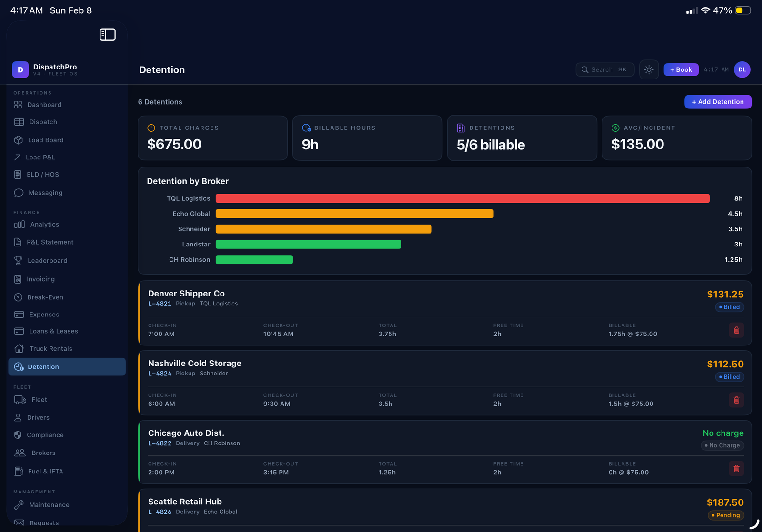This screenshot has height=532, width=762.
Task: Open the Drivers page
Action: pyautogui.click(x=38, y=417)
